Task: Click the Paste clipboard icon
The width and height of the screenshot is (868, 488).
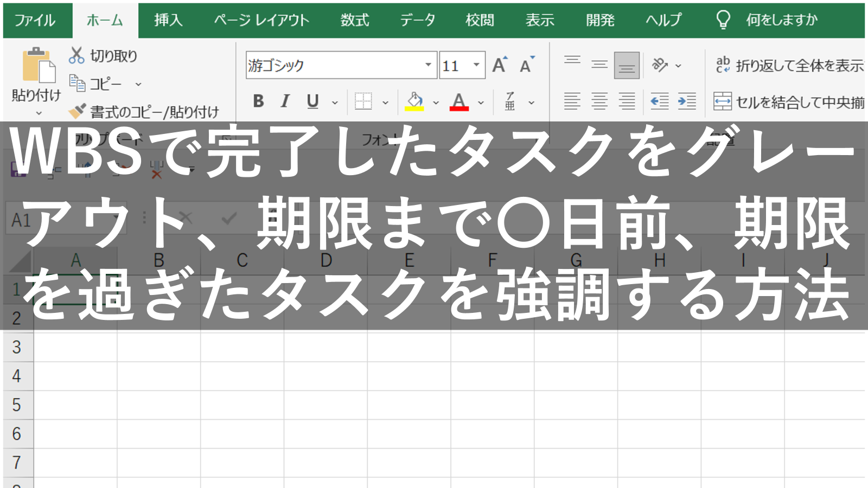Action: (38, 66)
